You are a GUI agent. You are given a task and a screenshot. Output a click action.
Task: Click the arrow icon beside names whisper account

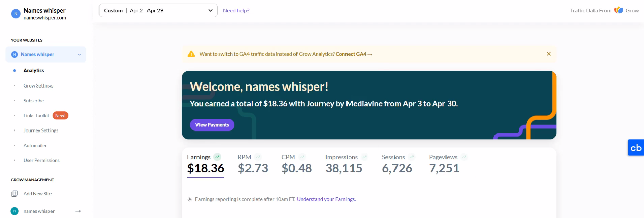(x=78, y=211)
